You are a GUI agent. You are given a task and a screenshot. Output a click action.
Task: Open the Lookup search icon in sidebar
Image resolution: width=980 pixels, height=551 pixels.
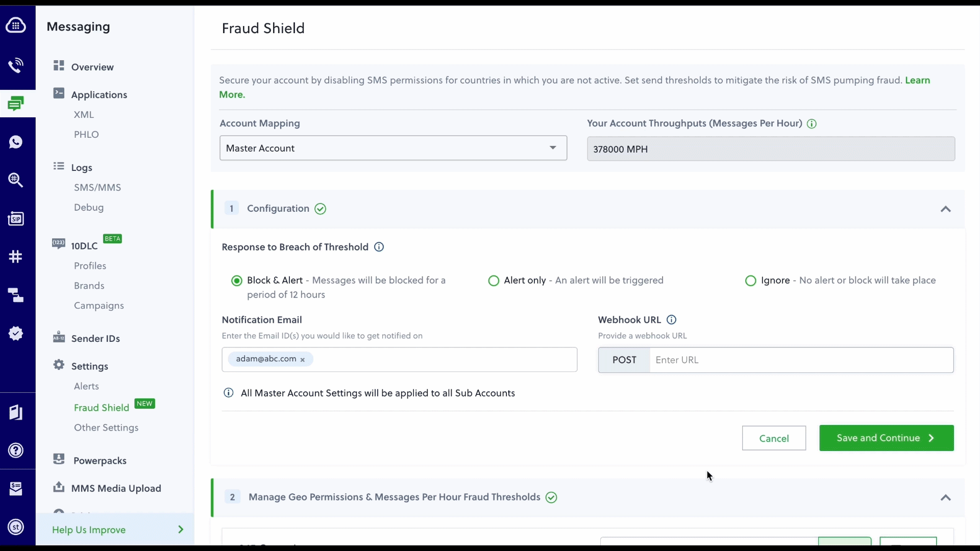click(x=16, y=180)
